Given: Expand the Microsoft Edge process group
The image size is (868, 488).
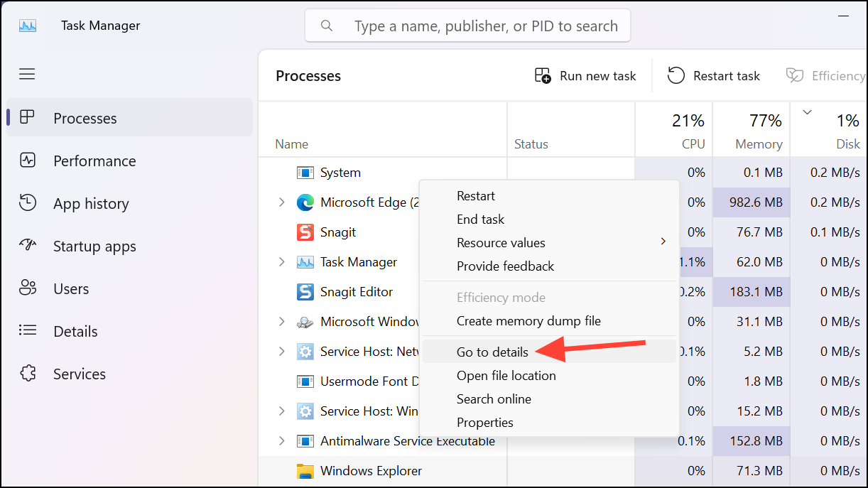Looking at the screenshot, I should (282, 202).
